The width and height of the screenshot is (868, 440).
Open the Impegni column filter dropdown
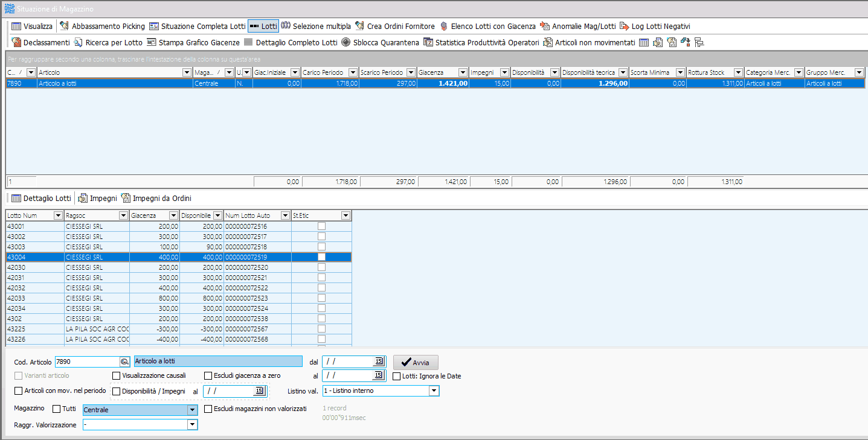click(505, 72)
